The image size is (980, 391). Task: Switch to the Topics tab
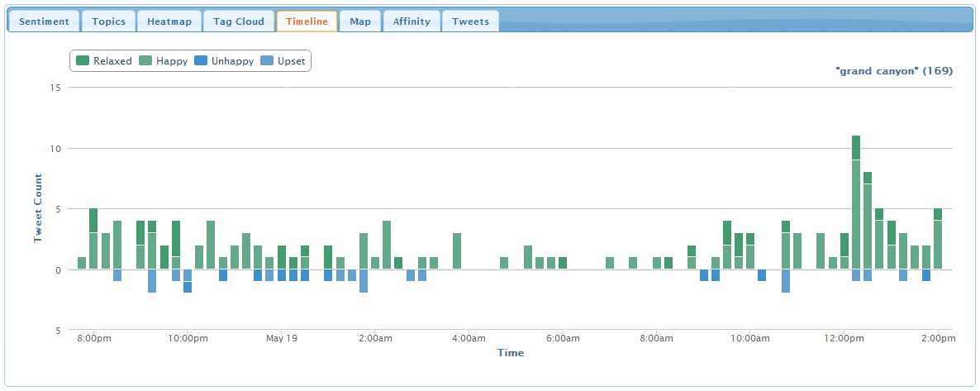[109, 21]
